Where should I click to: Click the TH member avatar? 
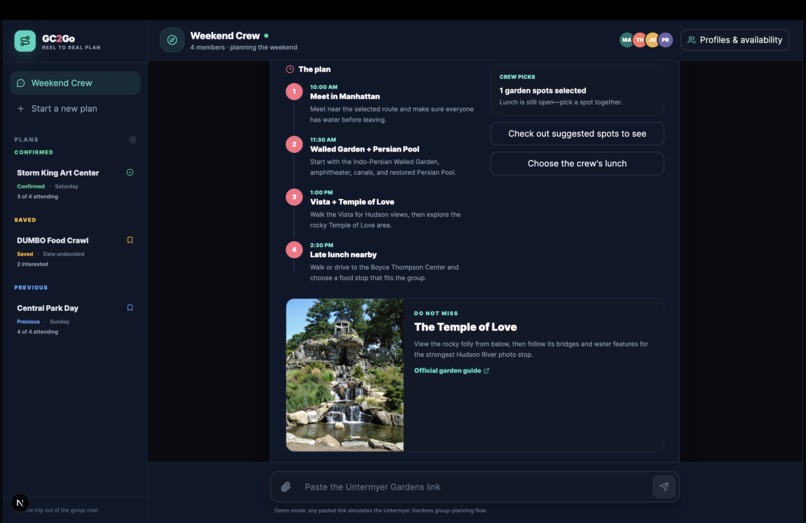(639, 40)
